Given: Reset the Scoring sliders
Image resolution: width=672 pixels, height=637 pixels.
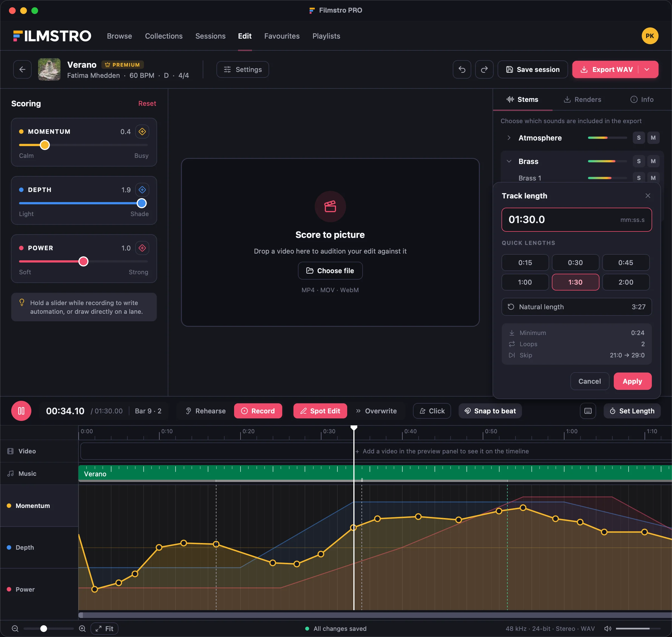Looking at the screenshot, I should click(147, 104).
